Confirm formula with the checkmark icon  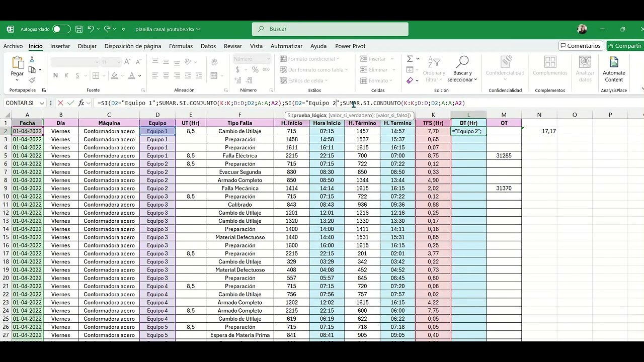coord(70,103)
